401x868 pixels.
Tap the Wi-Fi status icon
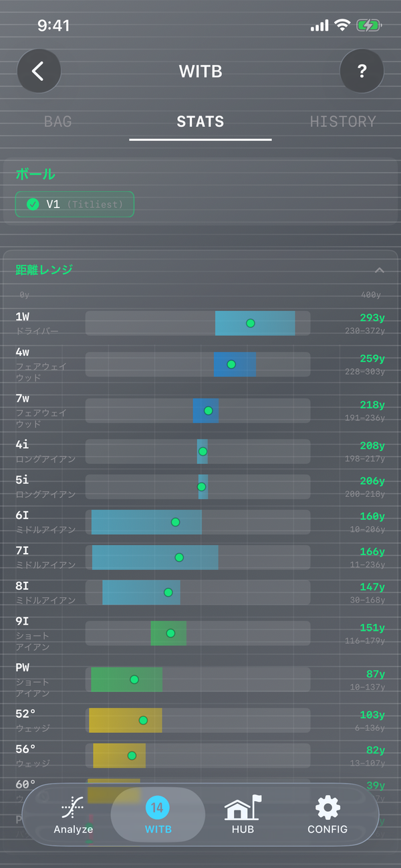[x=343, y=25]
